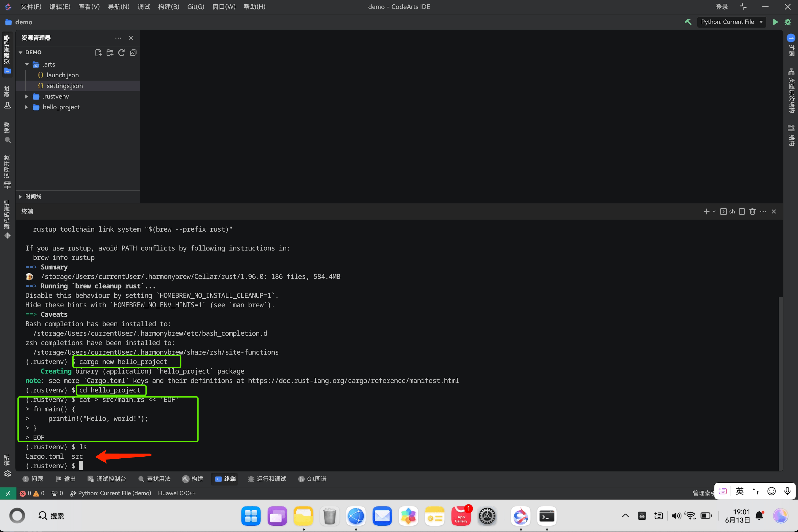Expand the hello_project folder
This screenshot has height=532, width=798.
point(26,107)
